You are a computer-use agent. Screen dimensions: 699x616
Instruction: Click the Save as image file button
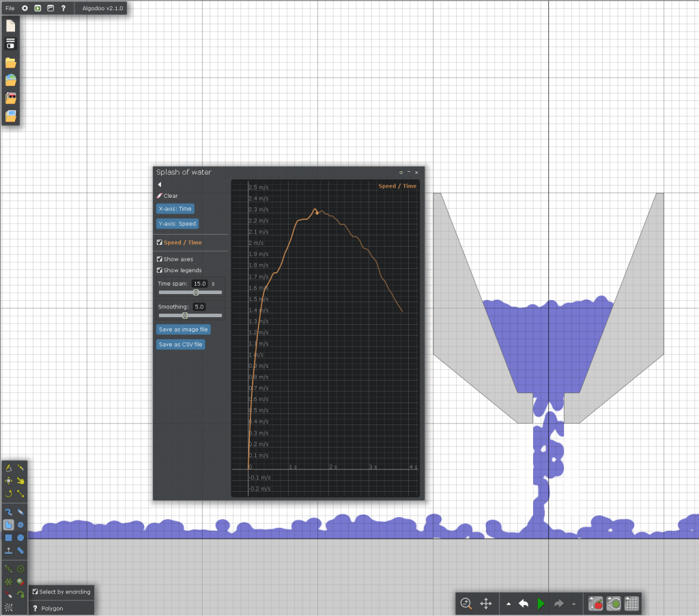point(183,329)
